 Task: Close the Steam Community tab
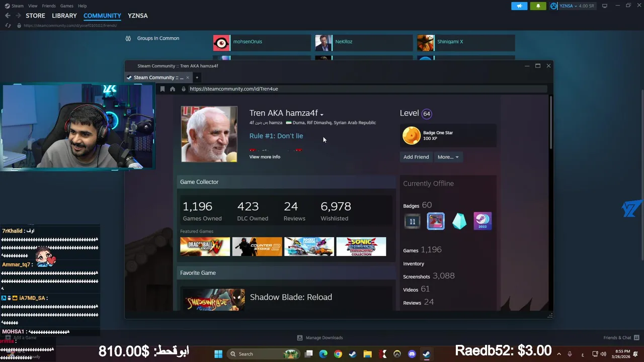click(188, 77)
